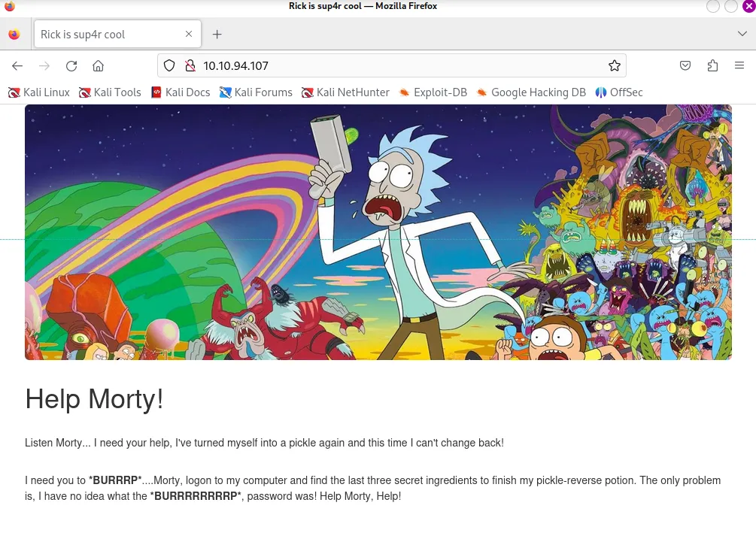Open the Kali Linux bookmark

pos(39,92)
